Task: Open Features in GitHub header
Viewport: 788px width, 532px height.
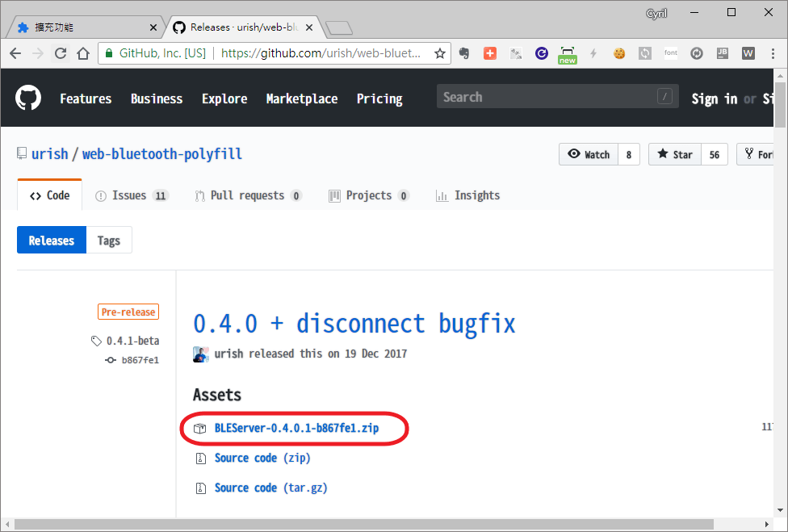Action: coord(86,98)
